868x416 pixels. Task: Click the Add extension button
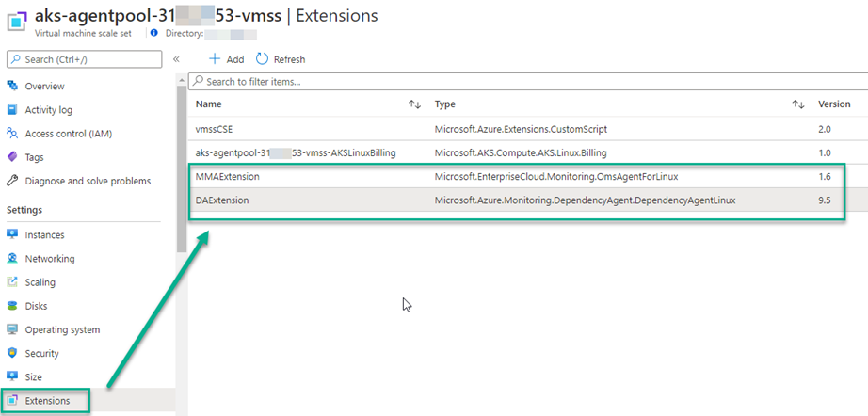click(x=226, y=59)
